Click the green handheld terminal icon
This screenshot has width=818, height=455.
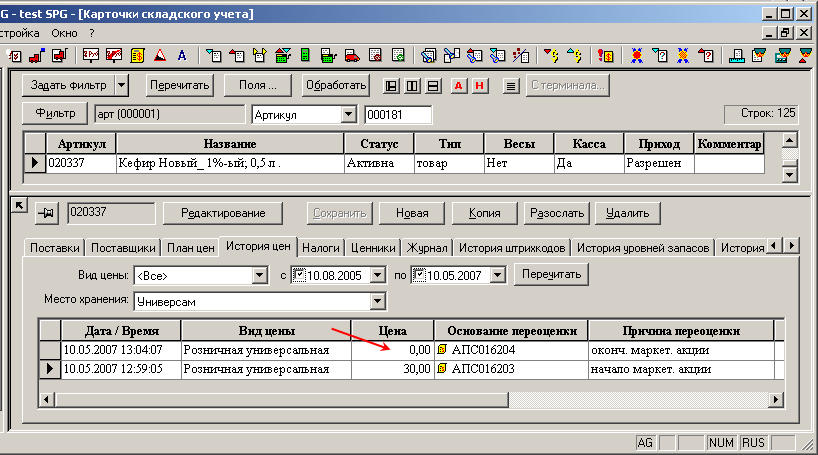(x=305, y=55)
